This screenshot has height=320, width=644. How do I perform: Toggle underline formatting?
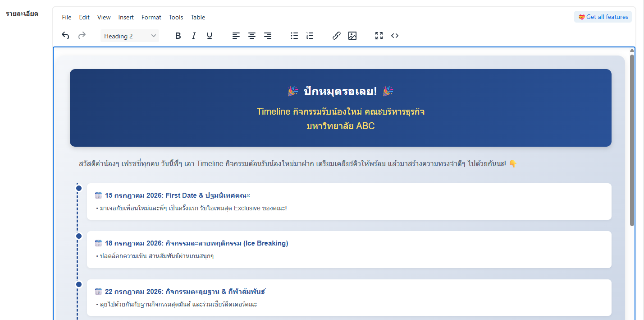point(210,36)
